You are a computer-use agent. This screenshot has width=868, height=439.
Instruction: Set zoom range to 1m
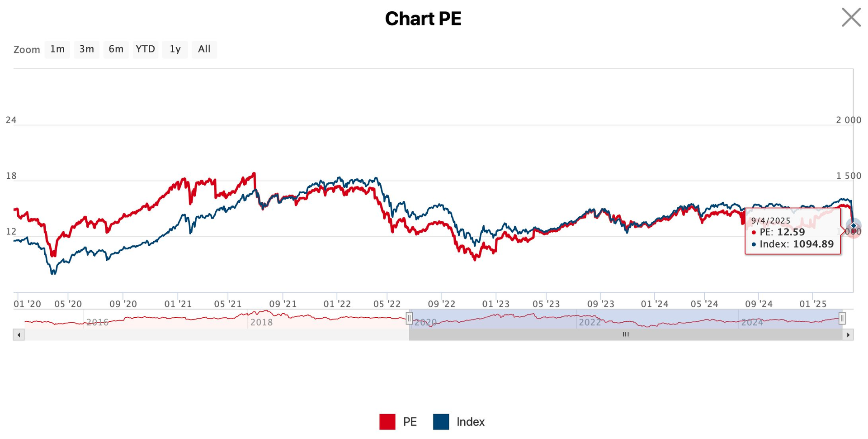click(57, 49)
